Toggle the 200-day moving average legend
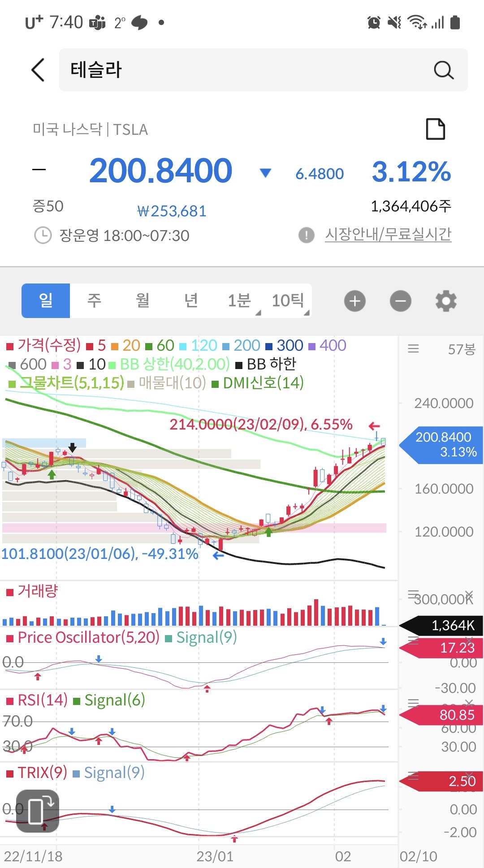 [x=242, y=345]
